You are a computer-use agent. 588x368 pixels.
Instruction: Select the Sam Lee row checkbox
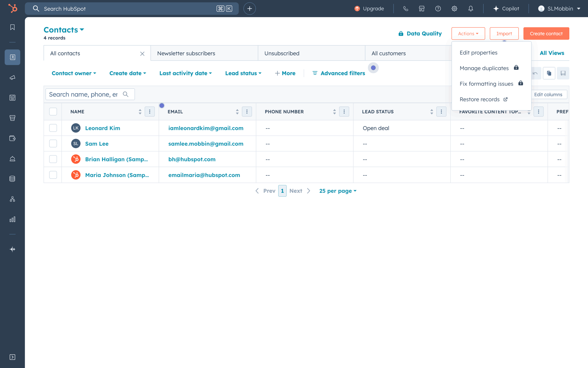(53, 144)
